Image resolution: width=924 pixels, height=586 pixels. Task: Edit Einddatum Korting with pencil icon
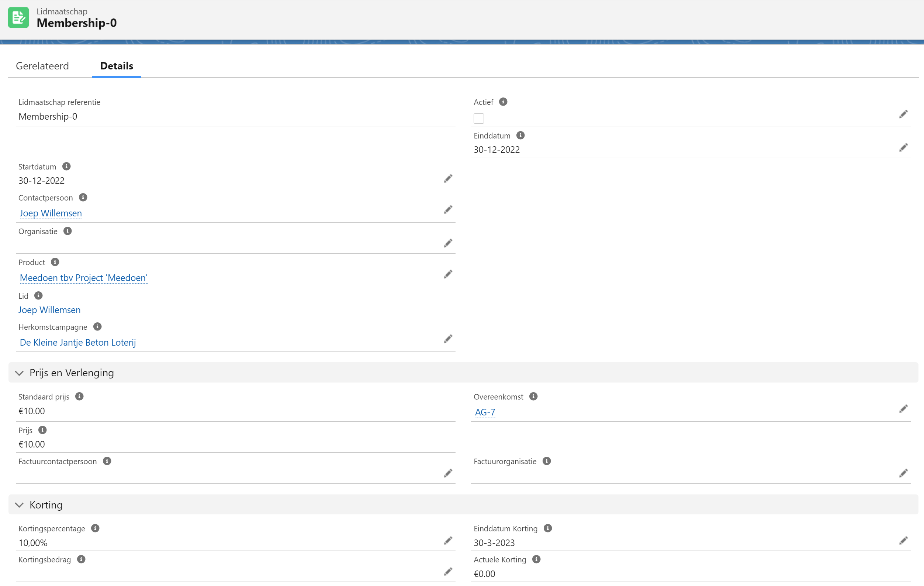903,541
